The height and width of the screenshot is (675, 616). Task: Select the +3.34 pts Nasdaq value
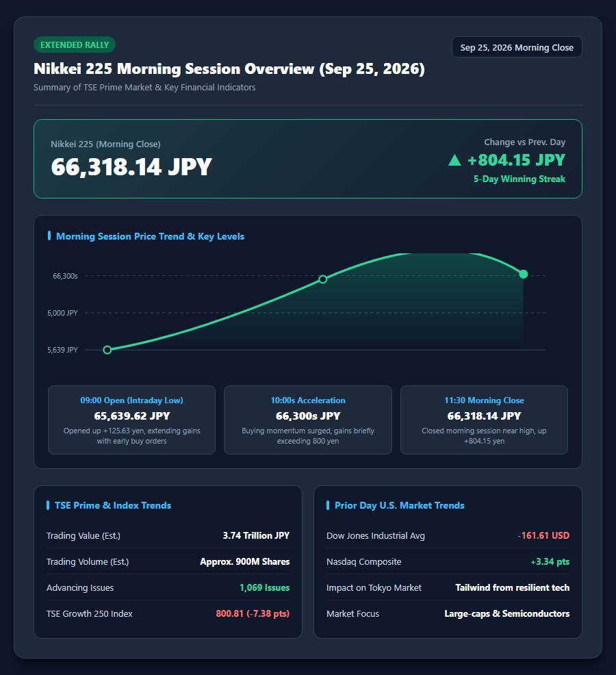pyautogui.click(x=550, y=562)
